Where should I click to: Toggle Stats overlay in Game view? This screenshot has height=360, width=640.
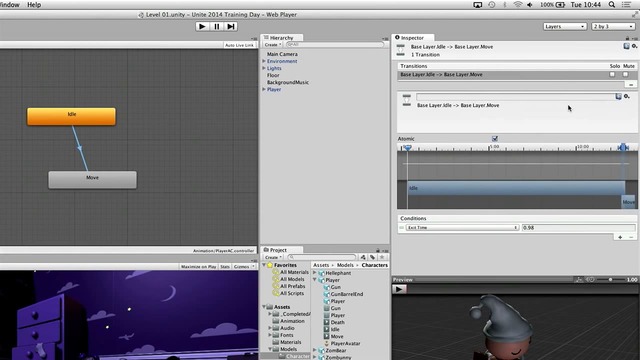pyautogui.click(x=225, y=267)
